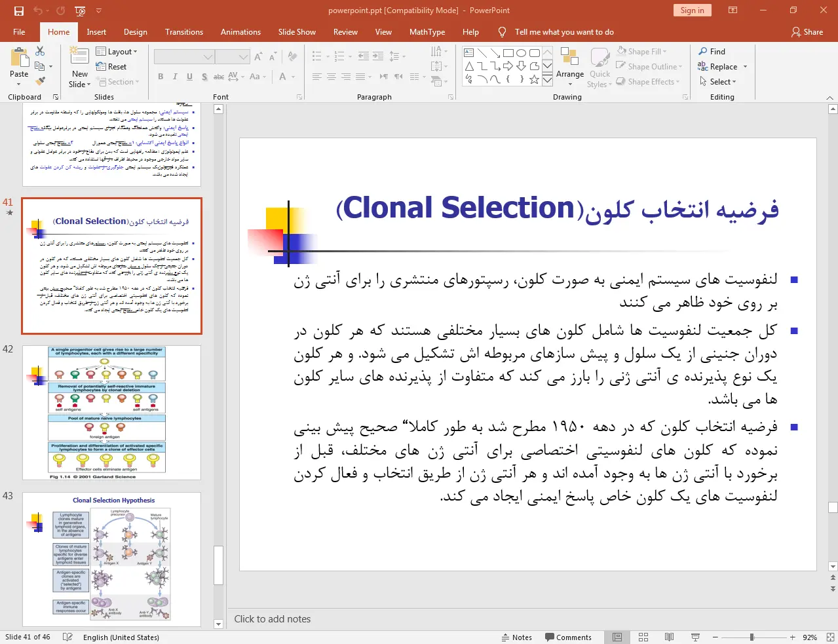This screenshot has height=644, width=838.
Task: Toggle Center alignment button
Action: (332, 77)
